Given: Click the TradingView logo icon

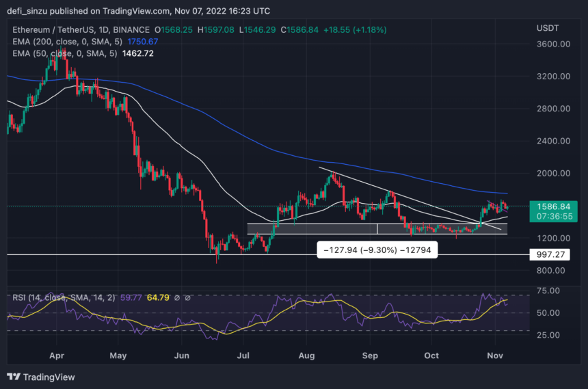Looking at the screenshot, I should pos(13,377).
